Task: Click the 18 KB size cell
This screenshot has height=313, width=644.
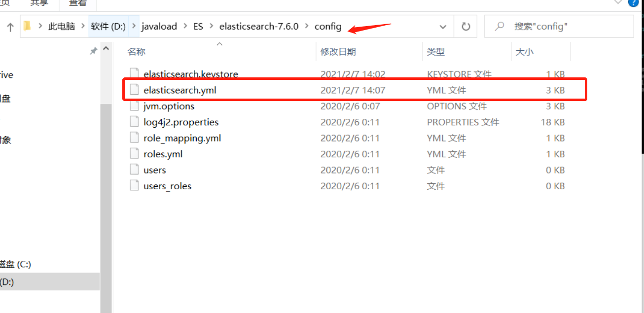Action: 553,122
